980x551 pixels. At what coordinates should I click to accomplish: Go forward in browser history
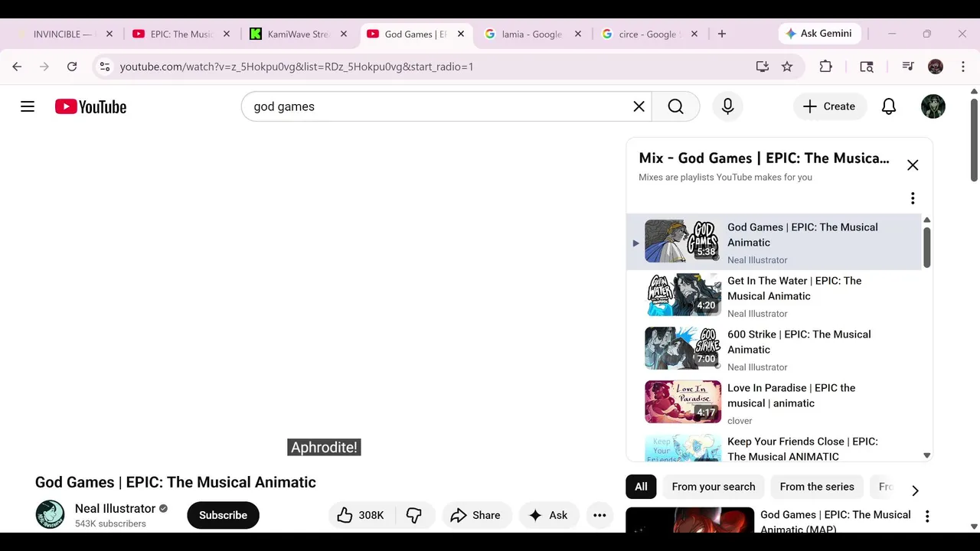click(44, 67)
